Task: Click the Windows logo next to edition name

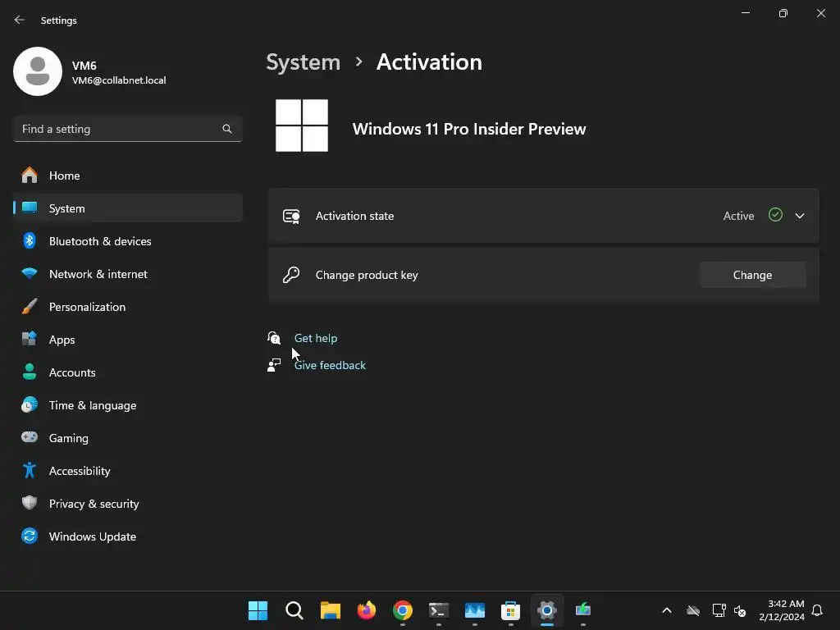Action: click(x=302, y=126)
